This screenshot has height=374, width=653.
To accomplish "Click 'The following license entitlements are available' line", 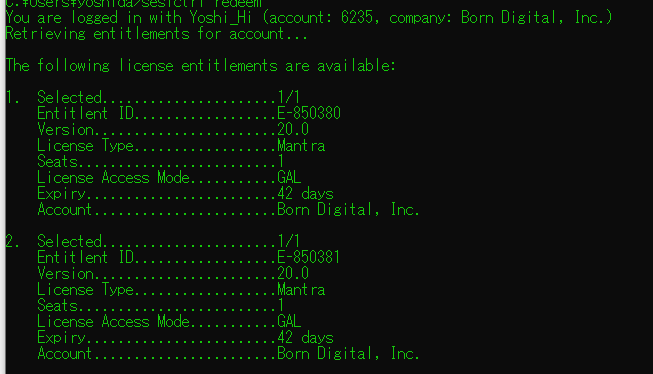I will [x=201, y=65].
